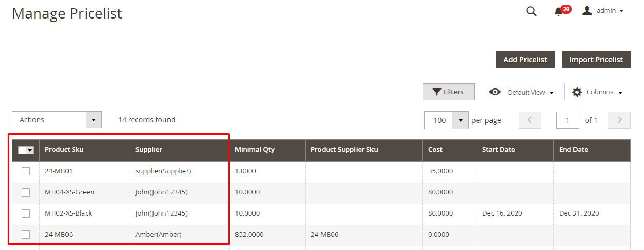Go to the next page arrow

pos(619,120)
